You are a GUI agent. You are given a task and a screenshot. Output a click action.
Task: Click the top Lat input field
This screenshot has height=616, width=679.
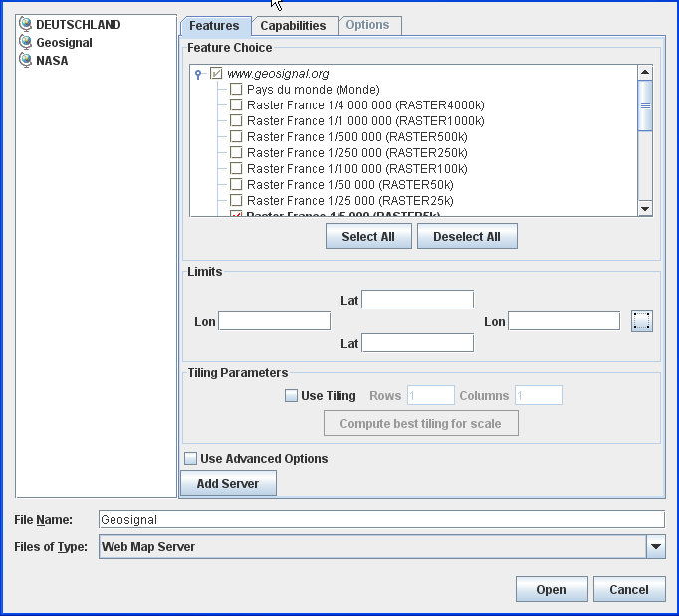(417, 300)
